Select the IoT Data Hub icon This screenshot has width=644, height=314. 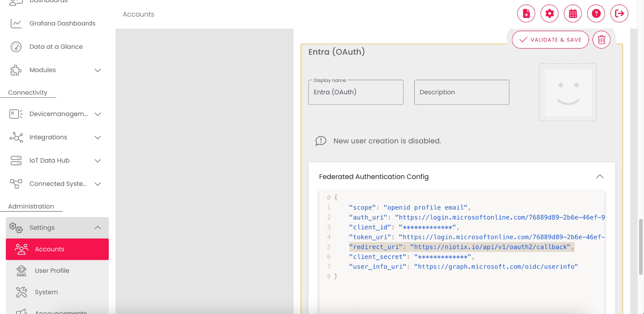pyautogui.click(x=16, y=160)
